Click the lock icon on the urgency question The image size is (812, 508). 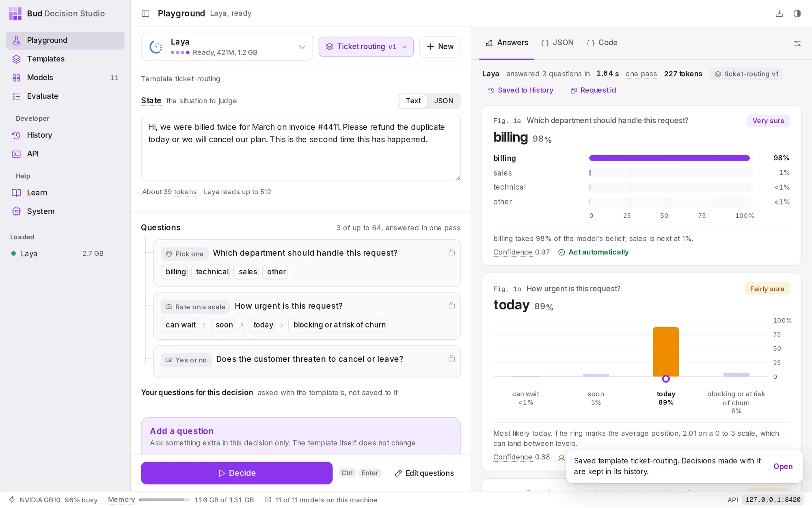(451, 305)
